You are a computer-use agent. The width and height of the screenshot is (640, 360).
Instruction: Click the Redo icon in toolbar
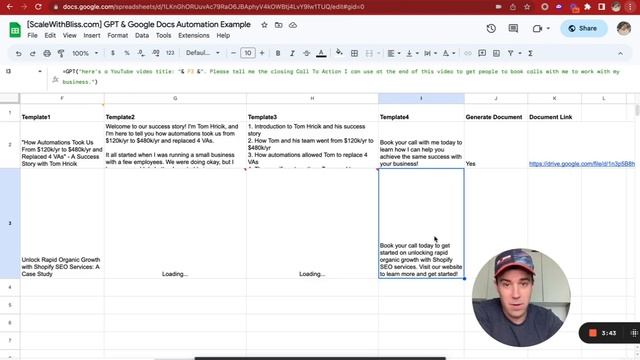pyautogui.click(x=33, y=53)
